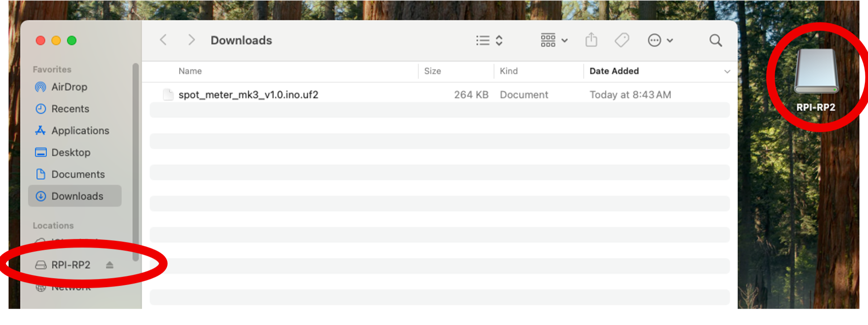Open the ellipsis action menu dropdown
Image resolution: width=868 pixels, height=325 pixels.
click(660, 41)
